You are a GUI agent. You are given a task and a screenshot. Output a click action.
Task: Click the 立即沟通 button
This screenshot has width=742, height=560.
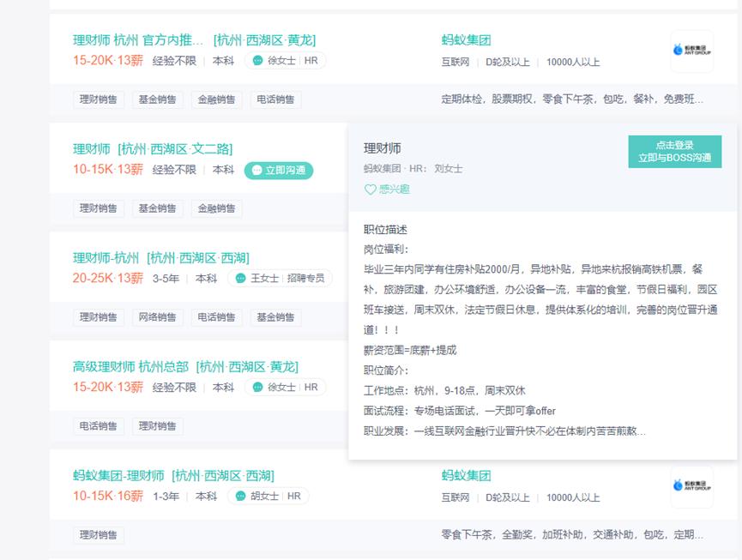[278, 171]
